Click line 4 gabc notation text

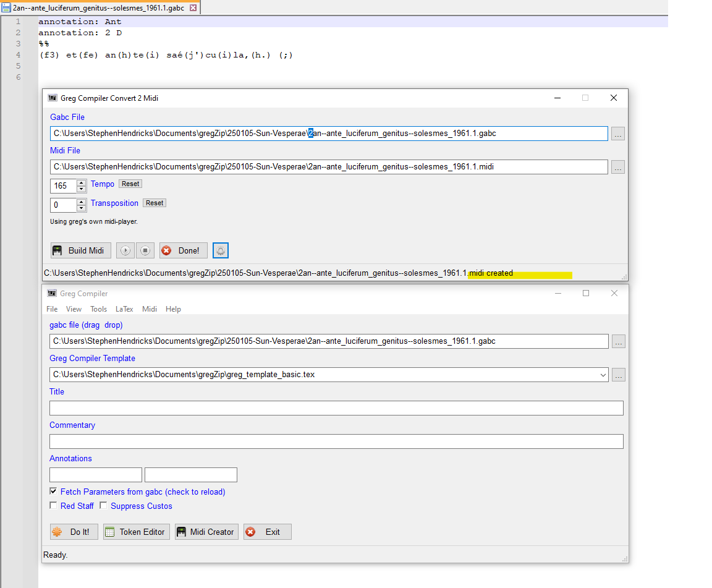[166, 55]
